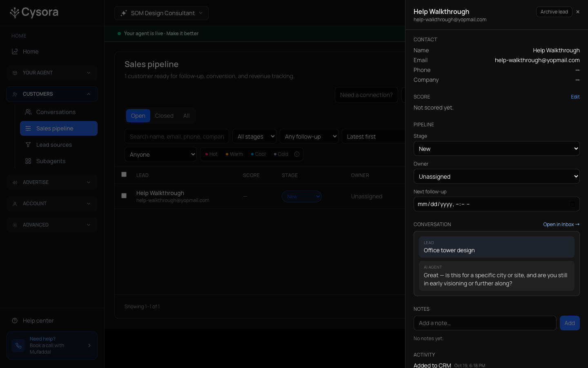588x368 pixels.
Task: Open the Home chart icon
Action: [15, 52]
